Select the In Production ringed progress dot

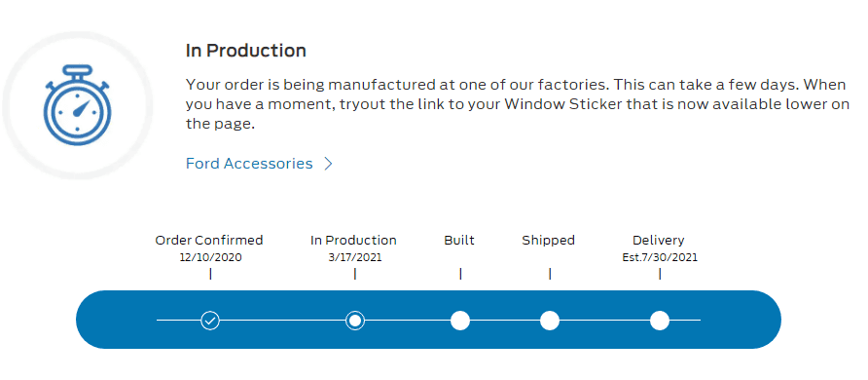355,321
